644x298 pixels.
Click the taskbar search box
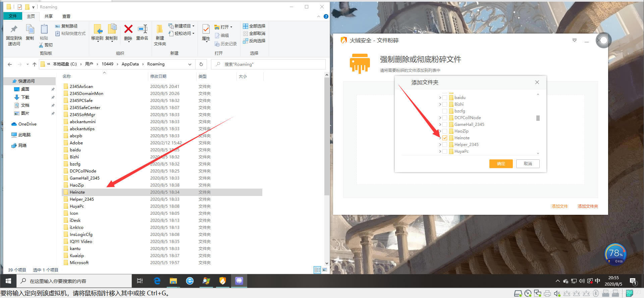click(x=74, y=281)
